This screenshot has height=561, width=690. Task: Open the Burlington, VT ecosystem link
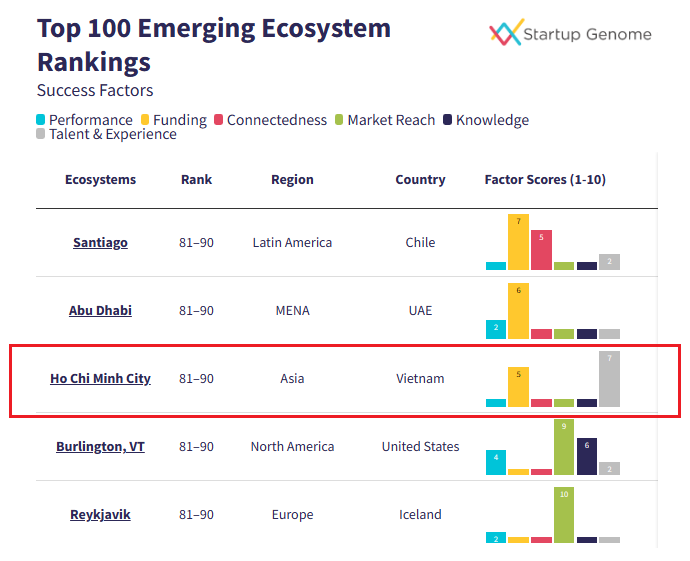coord(100,447)
